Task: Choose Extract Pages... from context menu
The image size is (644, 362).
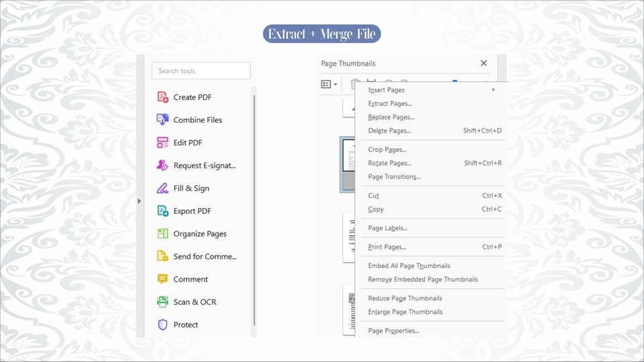Action: [x=432, y=103]
